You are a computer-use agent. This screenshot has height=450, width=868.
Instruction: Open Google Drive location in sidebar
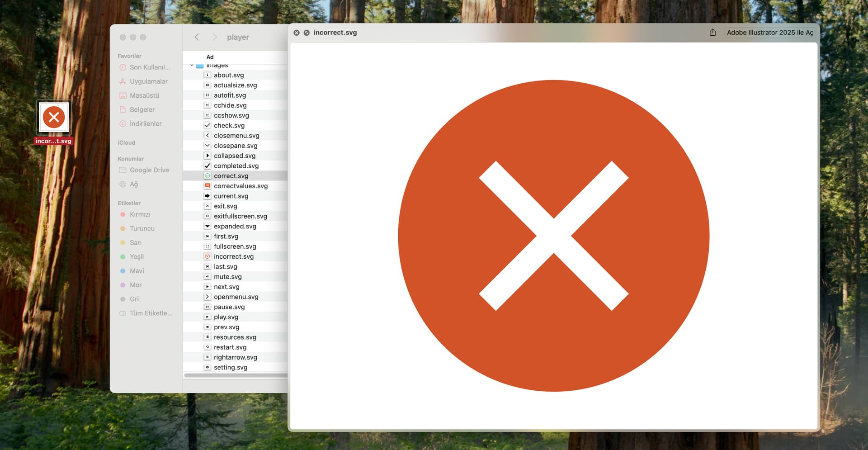(149, 170)
